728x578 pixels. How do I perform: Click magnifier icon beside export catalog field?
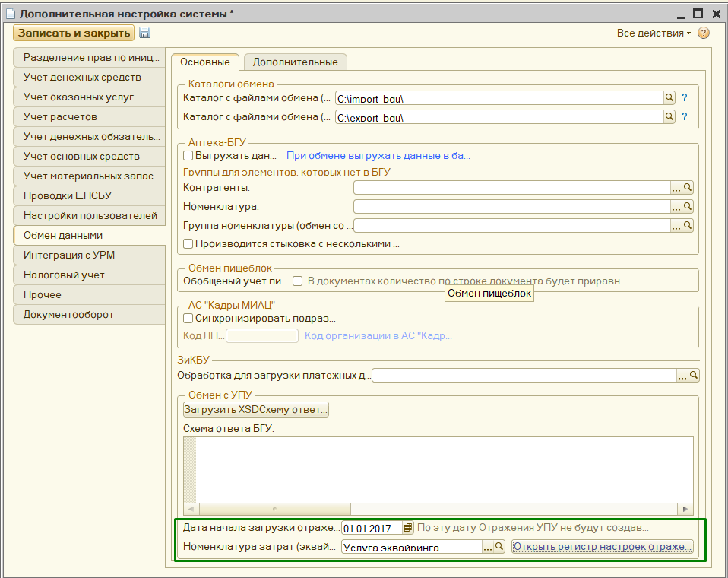[669, 117]
